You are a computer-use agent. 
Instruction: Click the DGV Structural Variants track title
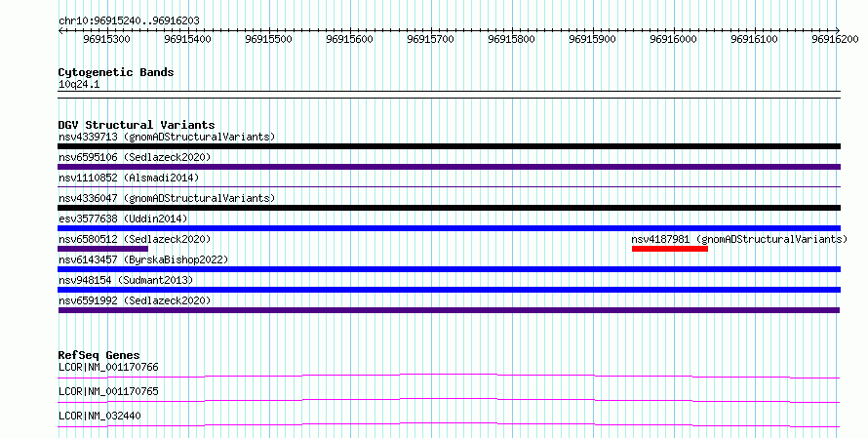pos(137,125)
